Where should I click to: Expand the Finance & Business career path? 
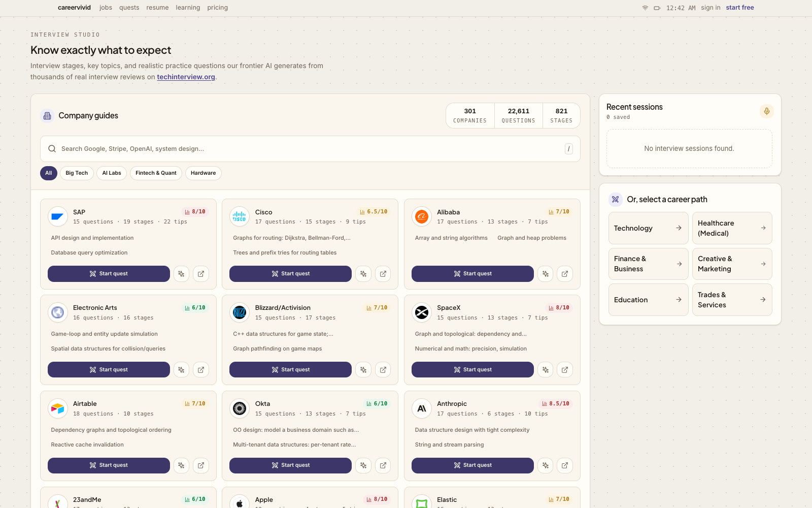(x=649, y=264)
